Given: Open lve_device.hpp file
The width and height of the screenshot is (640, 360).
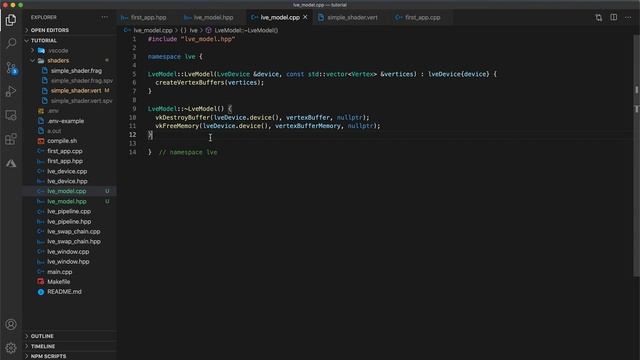Looking at the screenshot, I should tap(67, 181).
